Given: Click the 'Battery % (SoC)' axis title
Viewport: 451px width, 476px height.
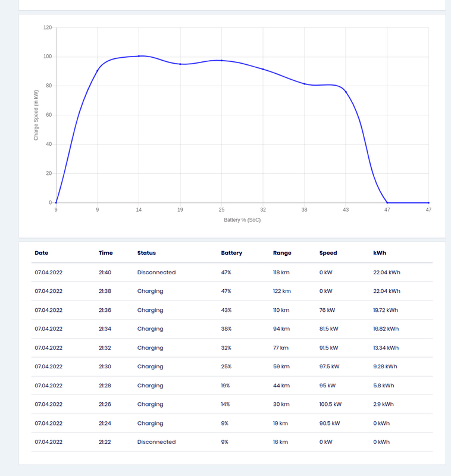Looking at the screenshot, I should [x=242, y=220].
